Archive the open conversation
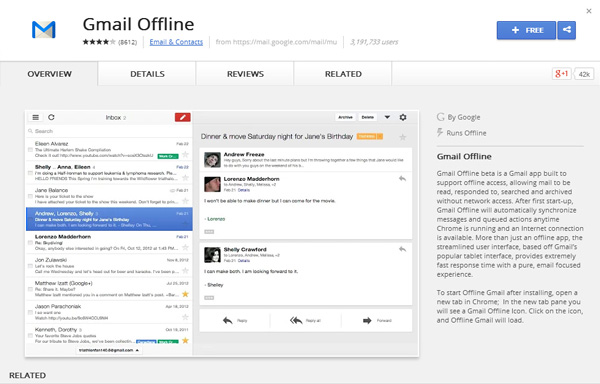The image size is (600, 384). coord(345,117)
